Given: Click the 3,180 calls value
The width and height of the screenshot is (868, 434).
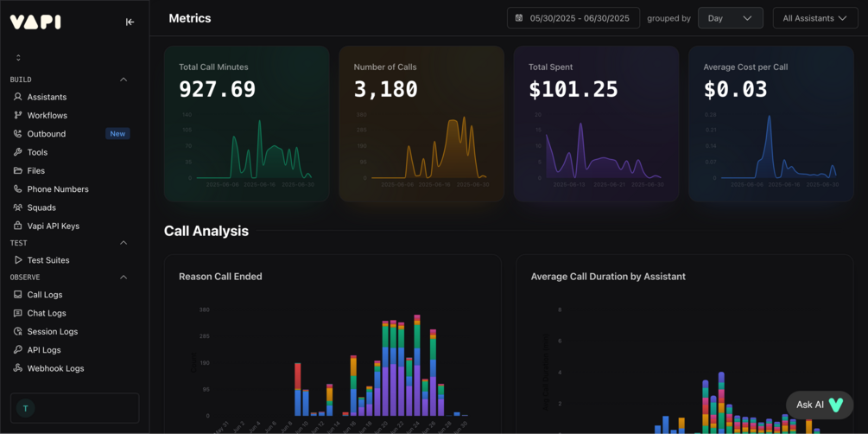Looking at the screenshot, I should [x=385, y=89].
